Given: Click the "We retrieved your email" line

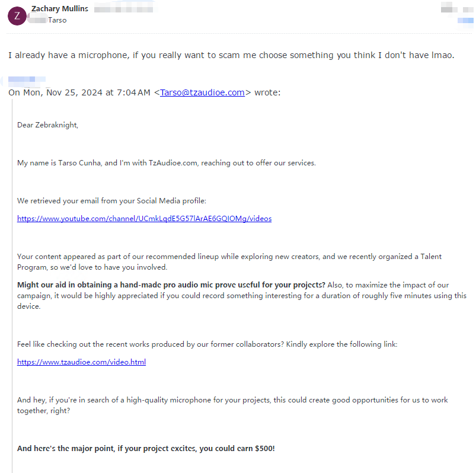Looking at the screenshot, I should [111, 201].
